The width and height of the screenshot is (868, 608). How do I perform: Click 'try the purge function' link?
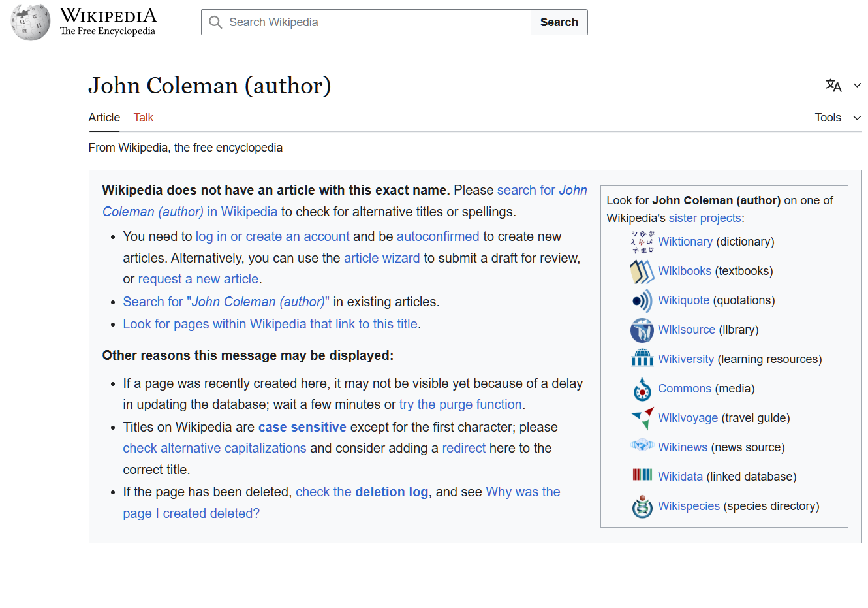pyautogui.click(x=461, y=404)
